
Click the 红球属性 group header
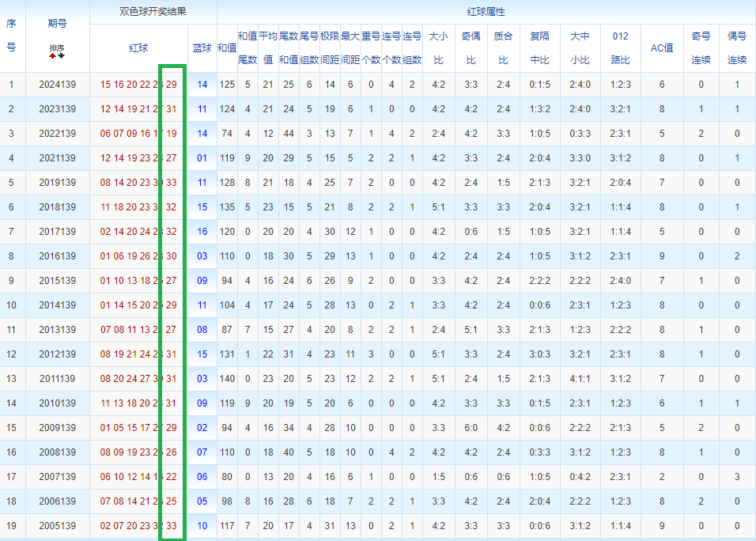pos(486,12)
